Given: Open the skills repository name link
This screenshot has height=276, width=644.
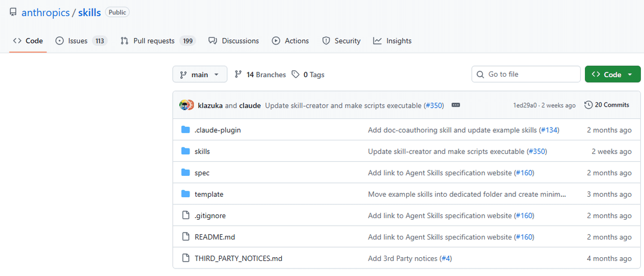Looking at the screenshot, I should tap(89, 12).
